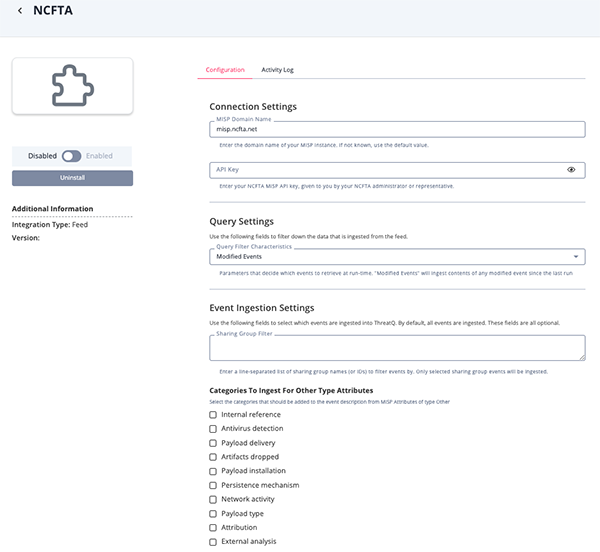Click the Disabled label next to toggle
Viewport: 600px width, 552px height.
[42, 156]
